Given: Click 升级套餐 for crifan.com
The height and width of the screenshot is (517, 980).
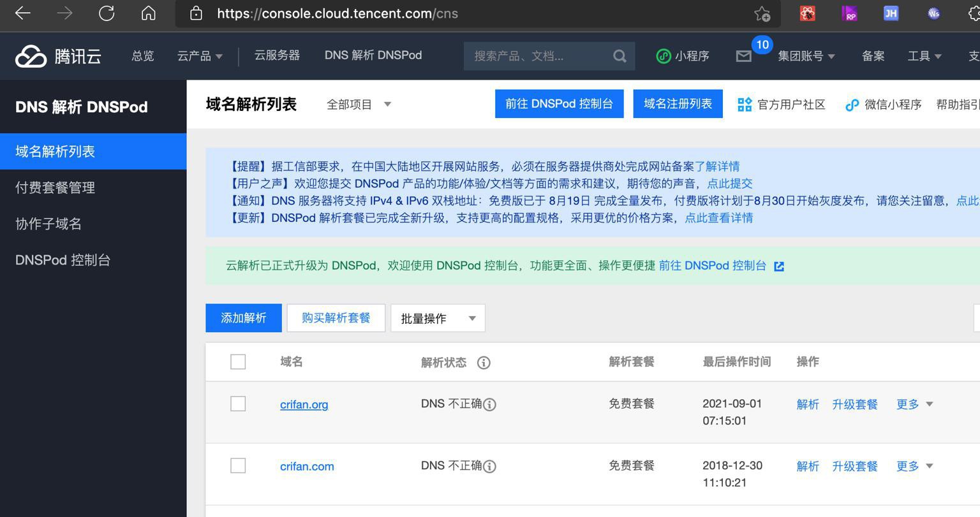Looking at the screenshot, I should [855, 467].
